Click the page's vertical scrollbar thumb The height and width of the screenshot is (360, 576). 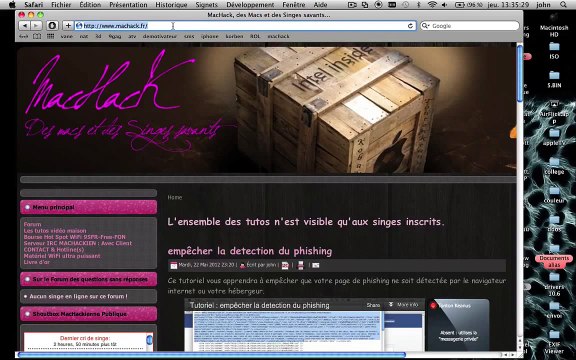tap(519, 73)
